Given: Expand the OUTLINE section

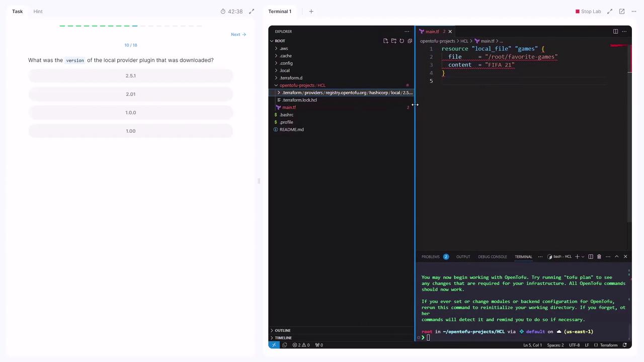Looking at the screenshot, I should [282, 330].
